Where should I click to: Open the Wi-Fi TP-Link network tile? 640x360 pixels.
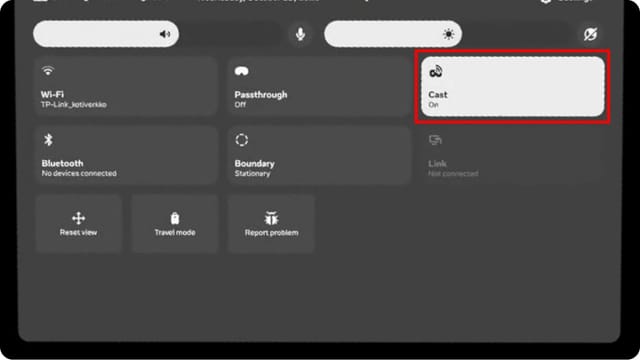pos(126,87)
